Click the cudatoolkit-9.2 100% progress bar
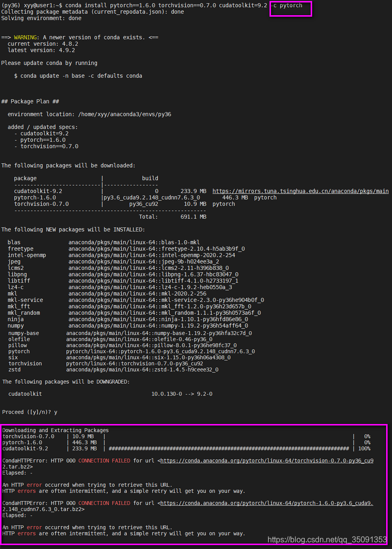392x549 pixels. pyautogui.click(x=229, y=449)
